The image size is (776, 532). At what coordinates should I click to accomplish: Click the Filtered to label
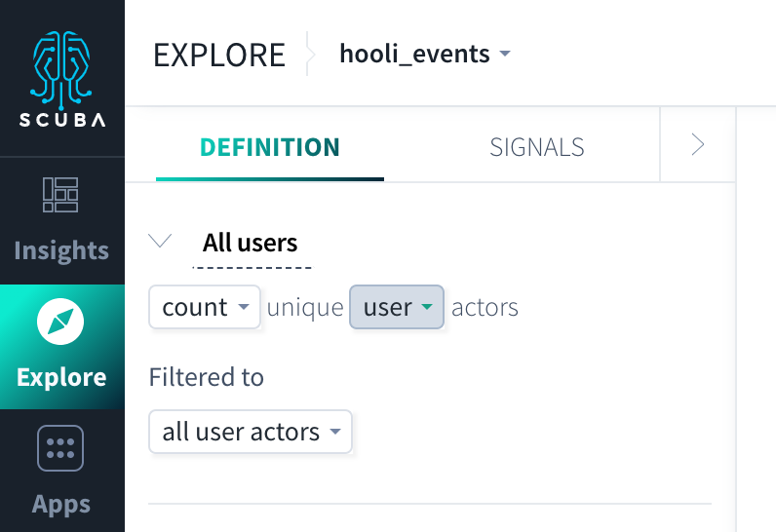pyautogui.click(x=207, y=377)
